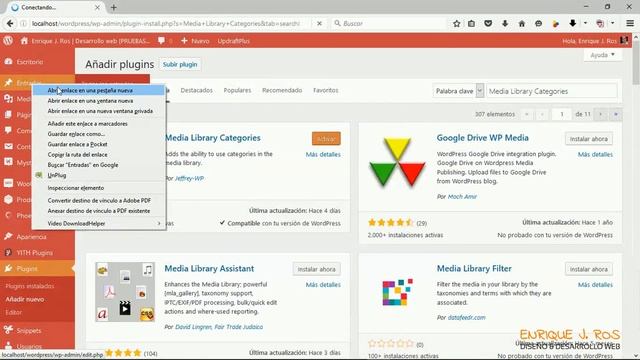Go to the last page of plugin results
Image resolution: width=640 pixels, height=360 pixels.
pos(616,114)
